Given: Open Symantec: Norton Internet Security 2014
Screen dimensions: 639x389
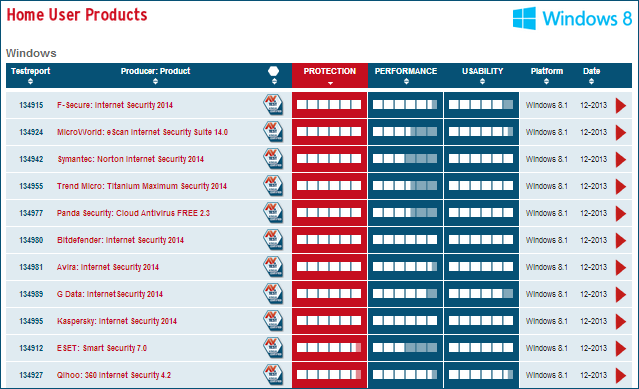Looking at the screenshot, I should (x=130, y=159).
